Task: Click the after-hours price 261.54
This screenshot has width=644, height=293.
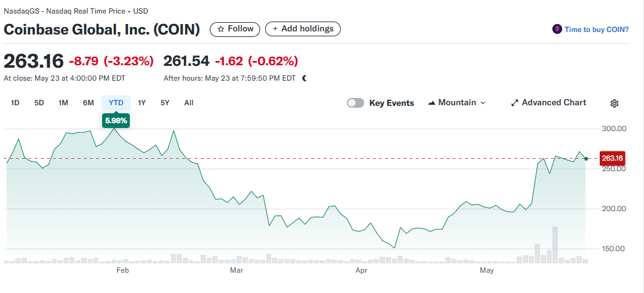Action: [x=186, y=61]
